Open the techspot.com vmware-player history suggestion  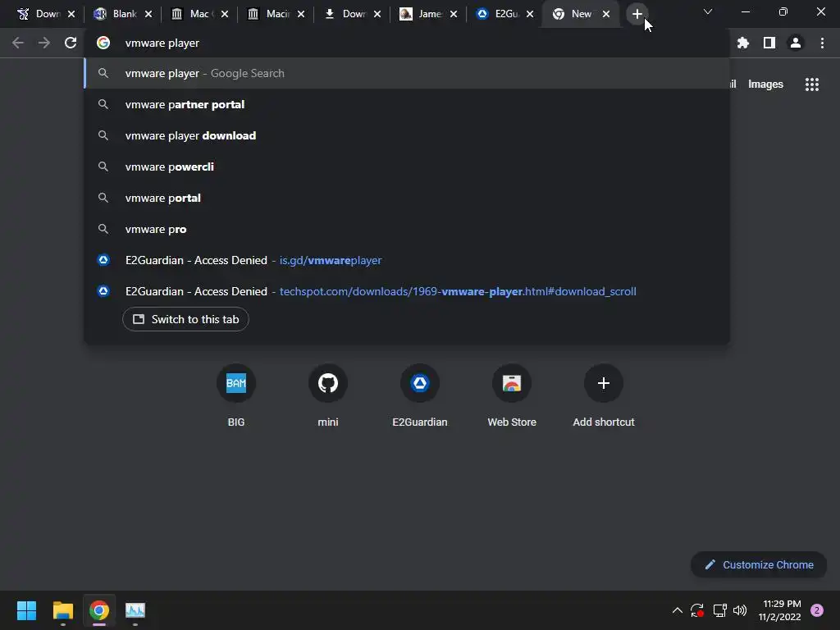(x=407, y=291)
